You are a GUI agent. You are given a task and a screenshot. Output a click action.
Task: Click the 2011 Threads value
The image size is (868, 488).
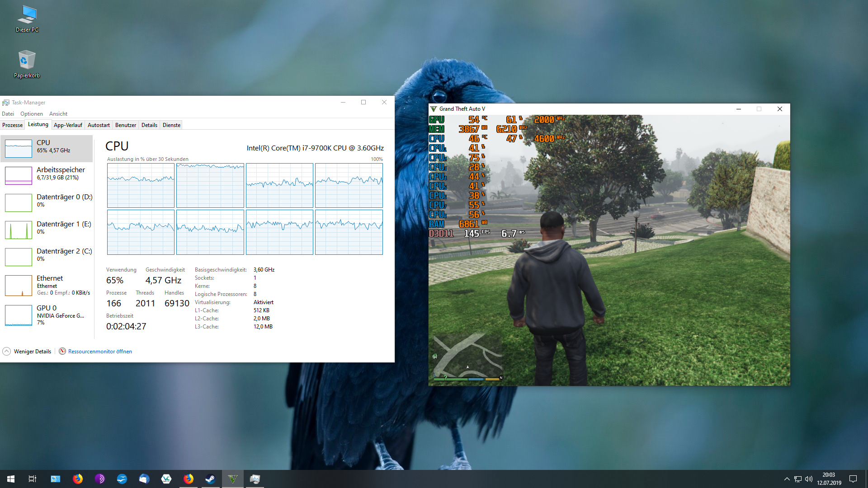tap(145, 303)
